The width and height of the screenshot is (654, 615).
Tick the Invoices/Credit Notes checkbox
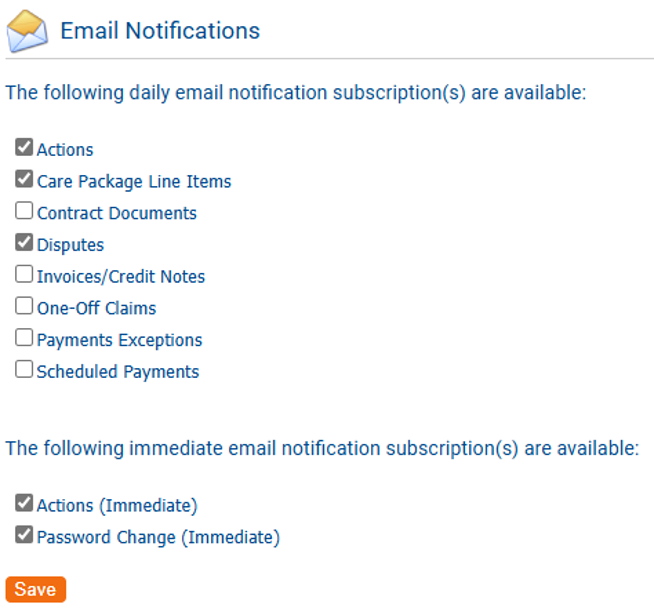[24, 275]
